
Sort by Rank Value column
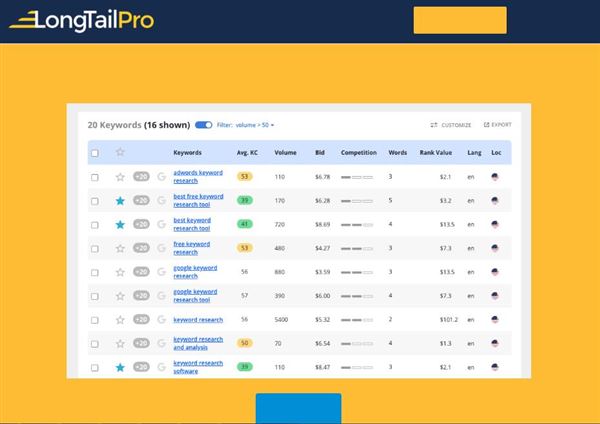coord(435,152)
